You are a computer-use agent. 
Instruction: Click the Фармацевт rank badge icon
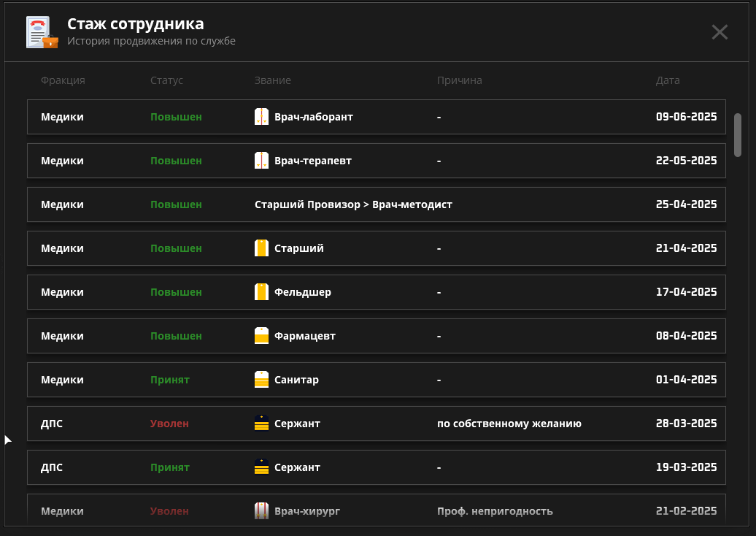(261, 336)
